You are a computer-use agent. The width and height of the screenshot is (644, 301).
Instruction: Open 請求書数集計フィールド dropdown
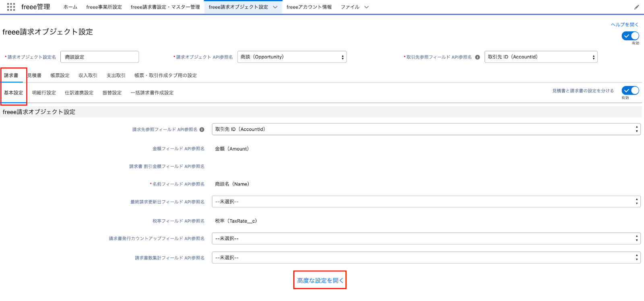pos(426,258)
